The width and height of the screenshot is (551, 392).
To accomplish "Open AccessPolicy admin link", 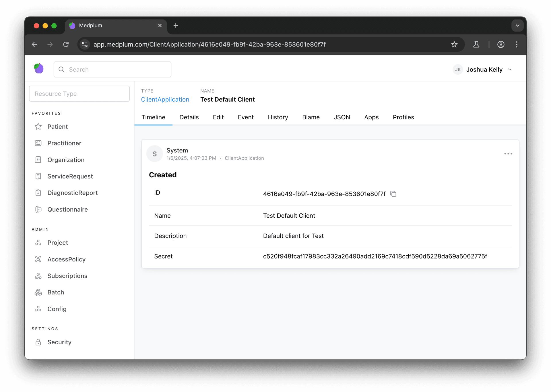I will click(x=66, y=259).
